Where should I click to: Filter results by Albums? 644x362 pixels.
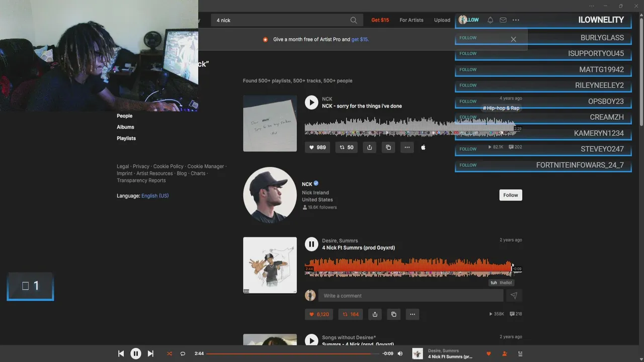pyautogui.click(x=126, y=127)
